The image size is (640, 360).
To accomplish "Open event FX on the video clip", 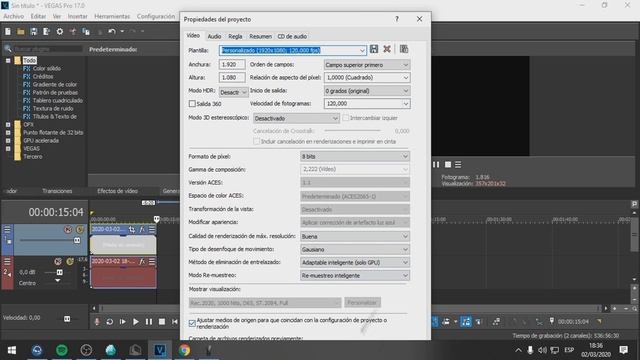I will [x=142, y=229].
